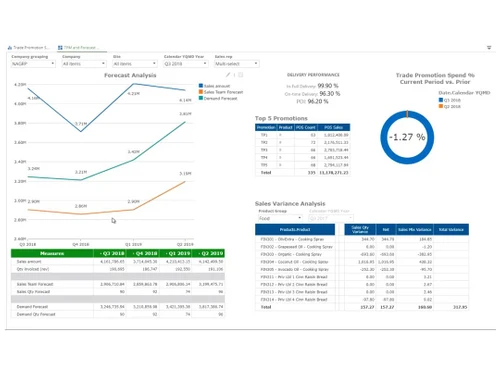Click the Q2 2019 point on Demand Forecast line

pyautogui.click(x=185, y=122)
